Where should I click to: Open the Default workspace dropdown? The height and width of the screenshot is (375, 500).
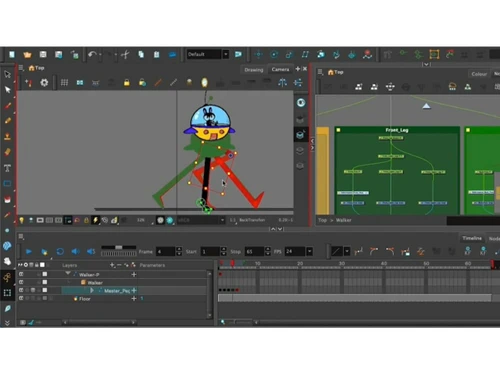click(x=226, y=54)
